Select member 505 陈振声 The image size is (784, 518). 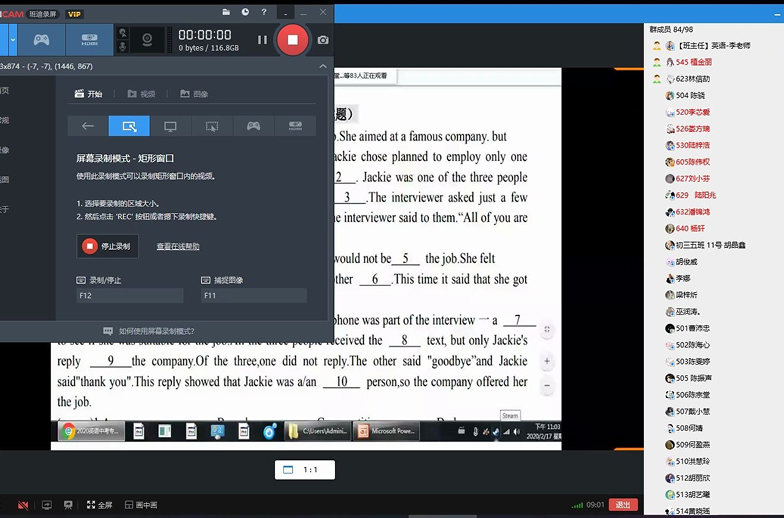tap(688, 378)
